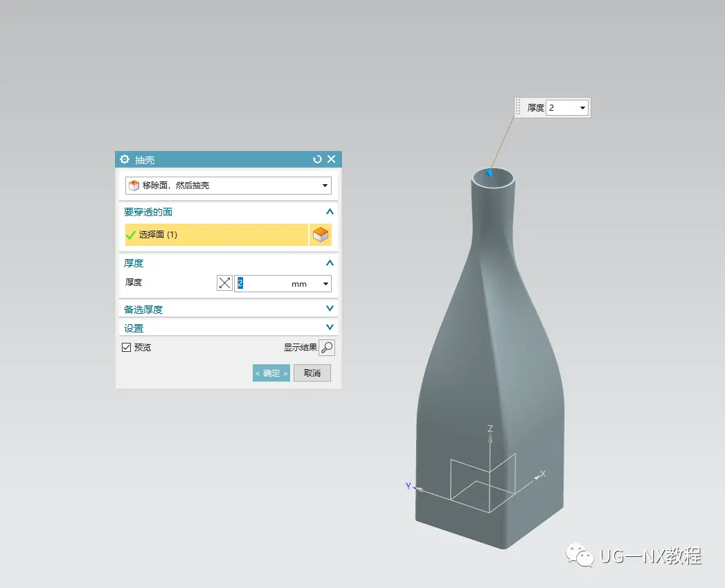The image size is (725, 588).
Task: Close the 抽壳 dialog
Action: (331, 159)
